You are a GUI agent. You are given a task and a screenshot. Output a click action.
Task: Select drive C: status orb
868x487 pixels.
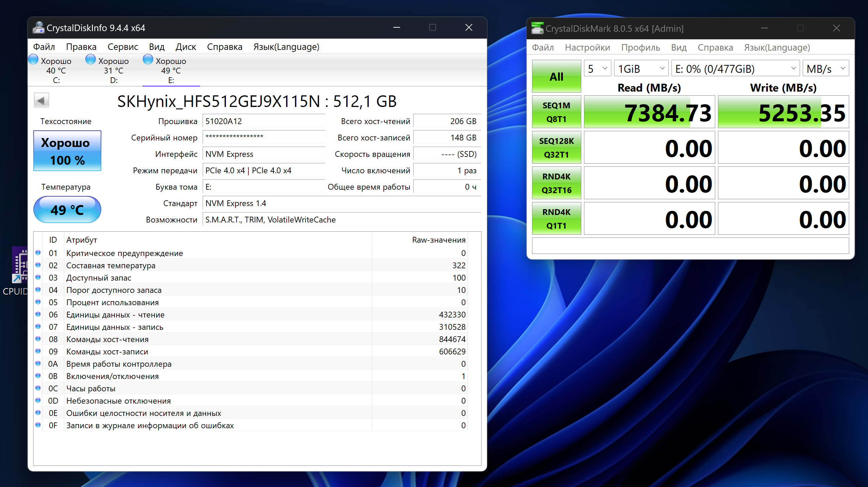33,59
